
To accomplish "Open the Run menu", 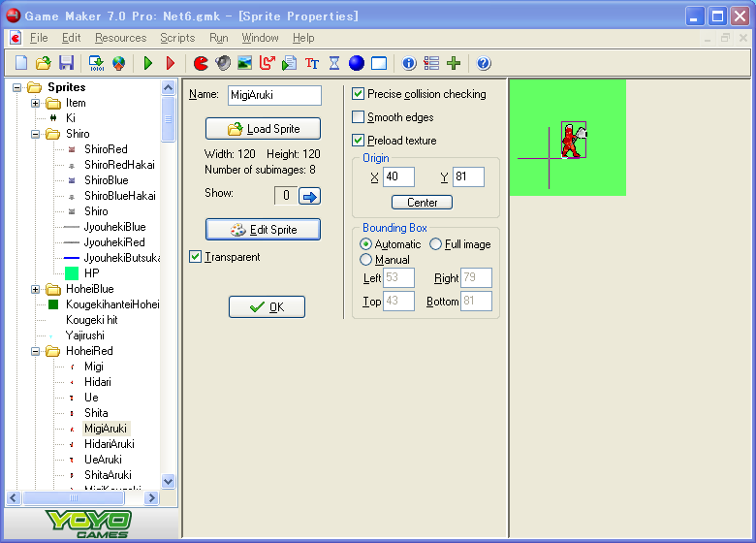I will [218, 38].
